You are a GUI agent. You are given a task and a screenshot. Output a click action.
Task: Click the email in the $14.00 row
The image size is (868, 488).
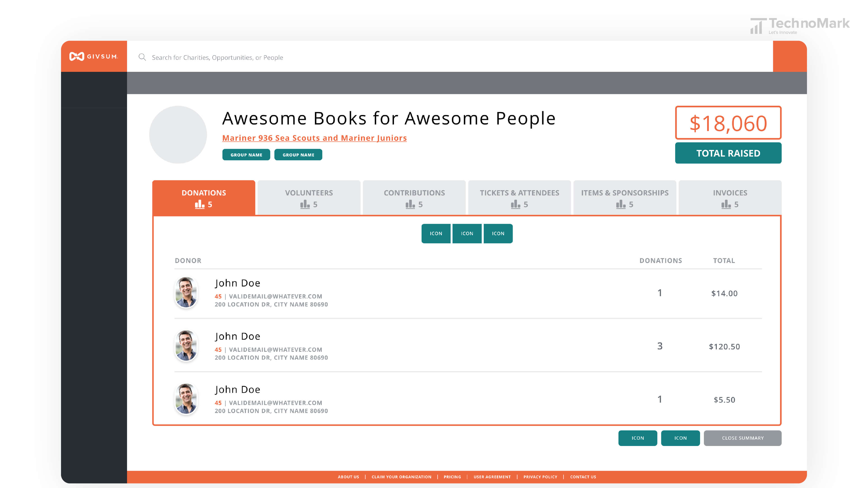tap(276, 296)
